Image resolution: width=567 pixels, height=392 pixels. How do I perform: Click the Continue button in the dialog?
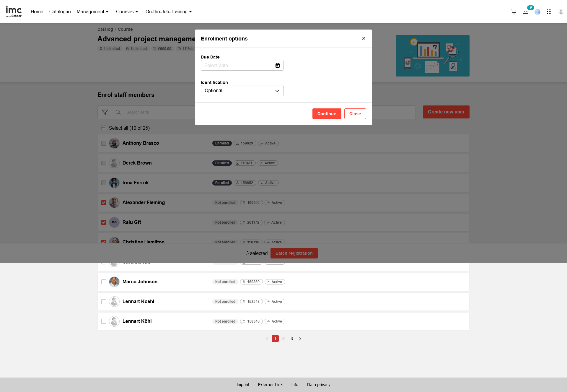tap(327, 114)
